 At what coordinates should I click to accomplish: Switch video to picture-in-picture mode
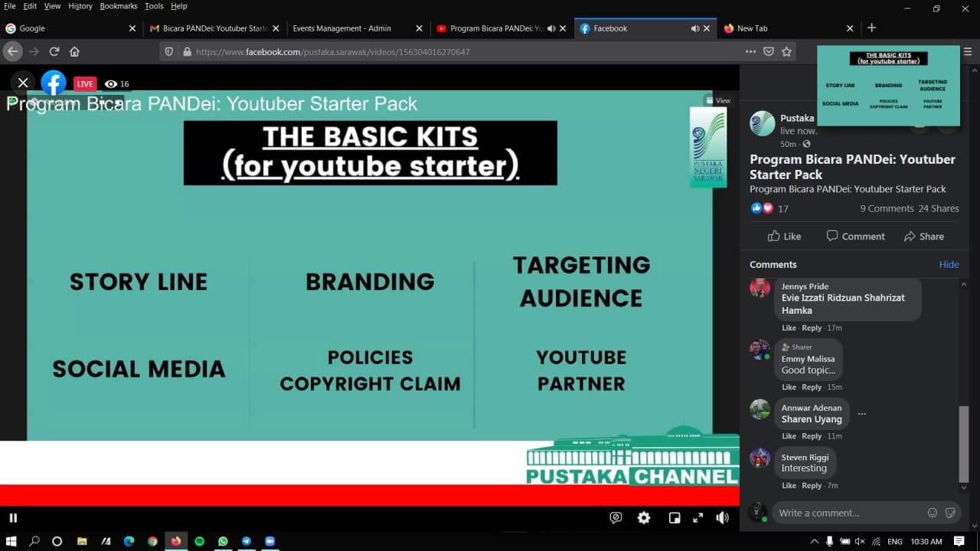point(675,518)
